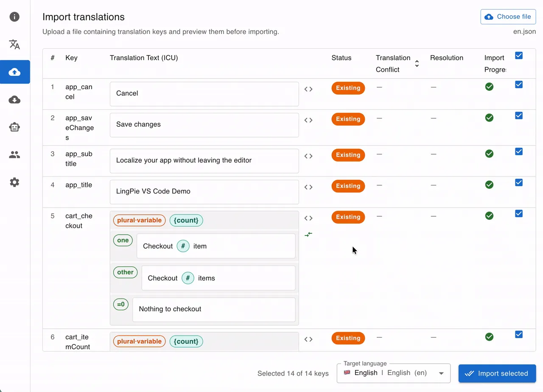Click the green progress checkmark for cart_checkout

tap(489, 216)
